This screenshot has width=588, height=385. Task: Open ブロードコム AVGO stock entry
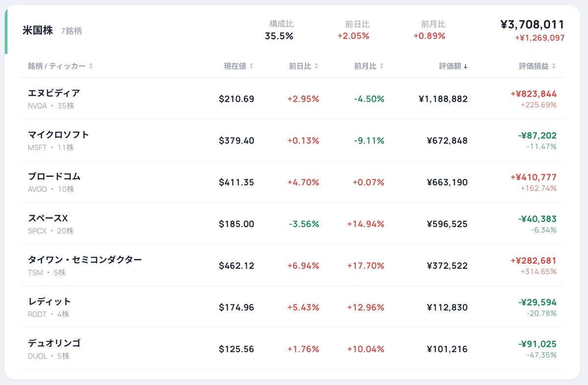[292, 182]
